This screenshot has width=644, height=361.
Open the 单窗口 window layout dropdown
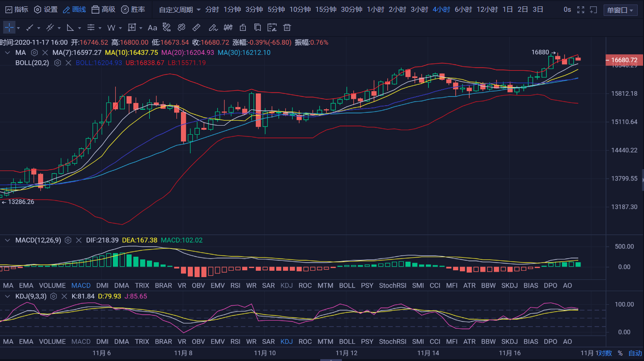(620, 10)
